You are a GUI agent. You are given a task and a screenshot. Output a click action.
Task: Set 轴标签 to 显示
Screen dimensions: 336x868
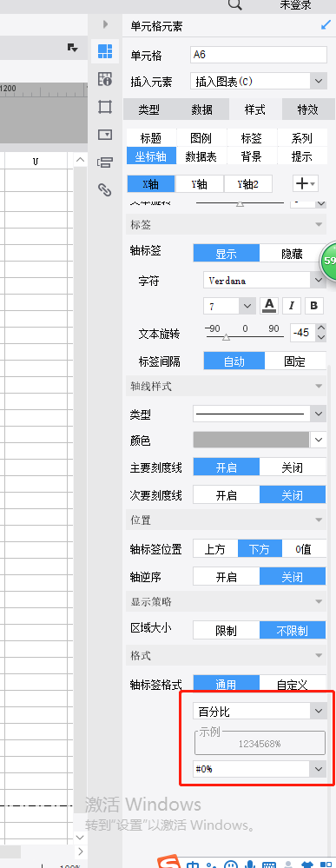(227, 254)
